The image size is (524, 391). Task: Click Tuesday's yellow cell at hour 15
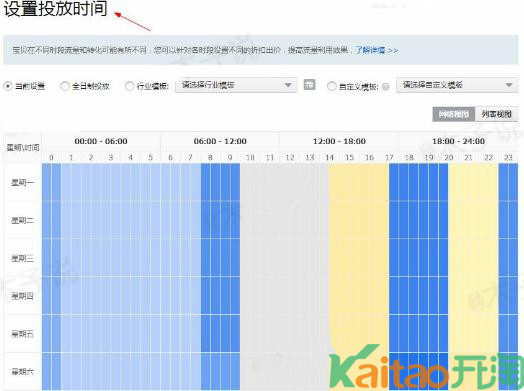tap(350, 220)
